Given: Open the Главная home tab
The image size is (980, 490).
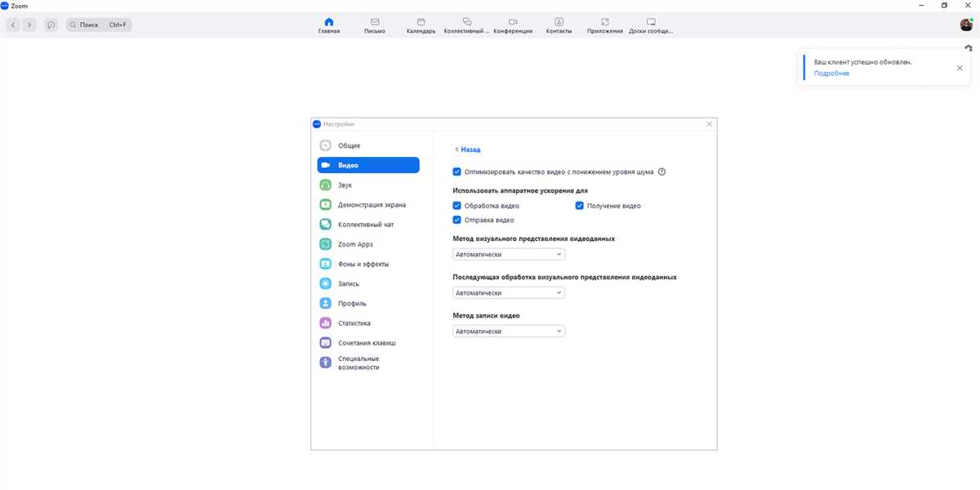Looking at the screenshot, I should (329, 25).
